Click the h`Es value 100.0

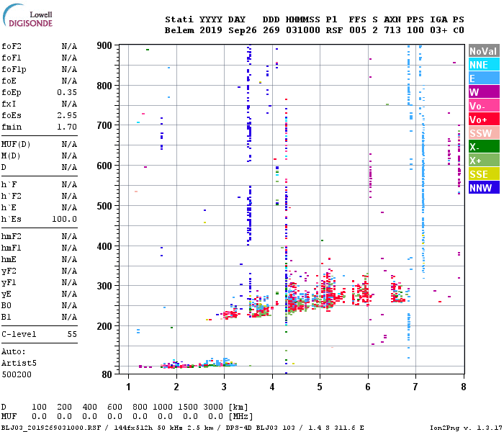65,219
